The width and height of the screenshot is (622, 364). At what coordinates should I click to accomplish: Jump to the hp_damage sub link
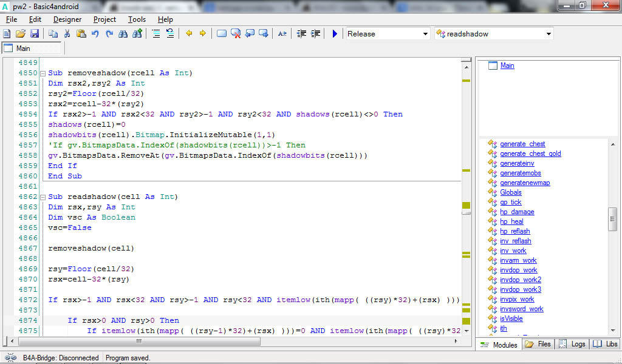pyautogui.click(x=517, y=212)
